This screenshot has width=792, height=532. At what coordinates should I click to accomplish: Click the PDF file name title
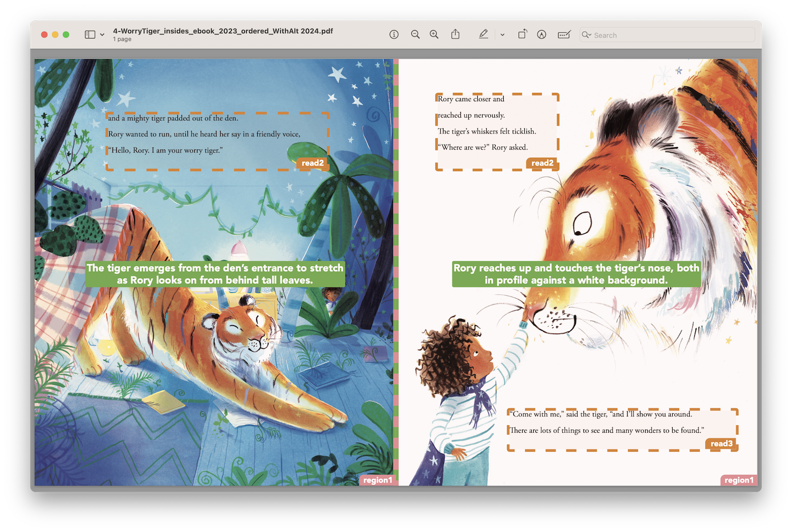point(223,31)
